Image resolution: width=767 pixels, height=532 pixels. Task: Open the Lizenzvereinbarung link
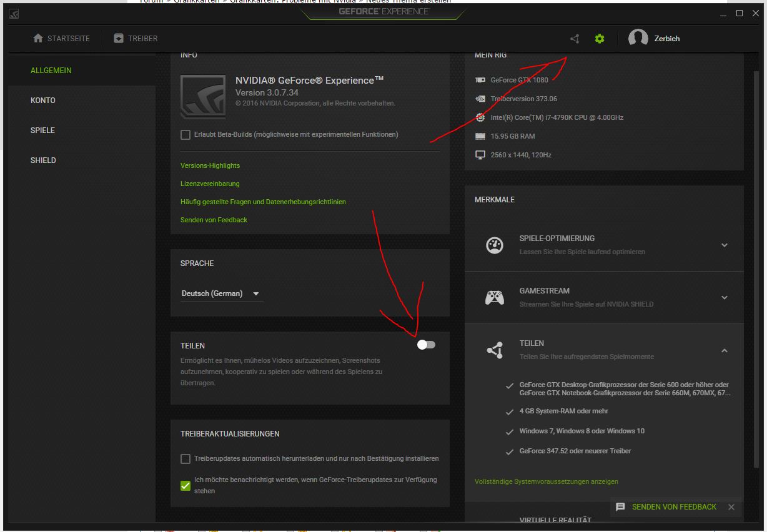coord(210,184)
